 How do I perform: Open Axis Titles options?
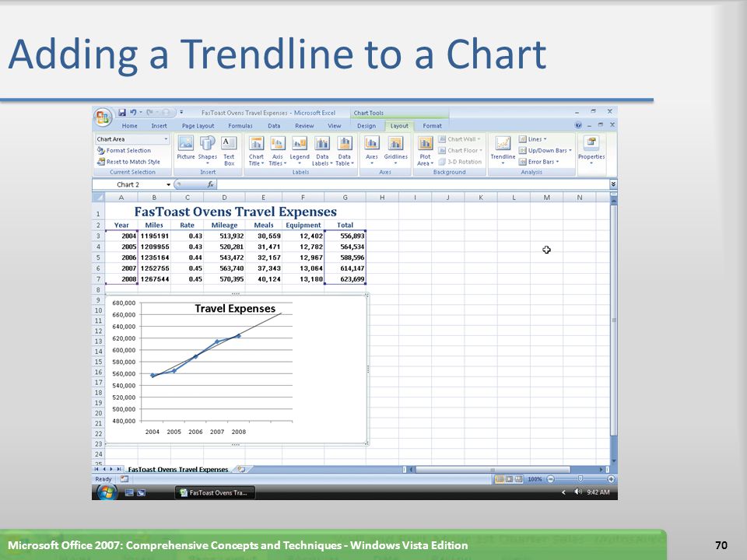[x=277, y=150]
